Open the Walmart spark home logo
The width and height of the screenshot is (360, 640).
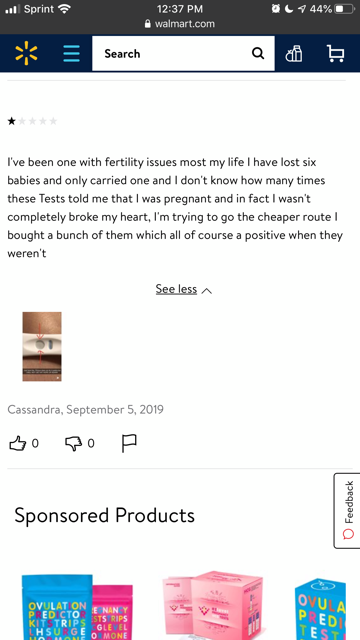27,53
